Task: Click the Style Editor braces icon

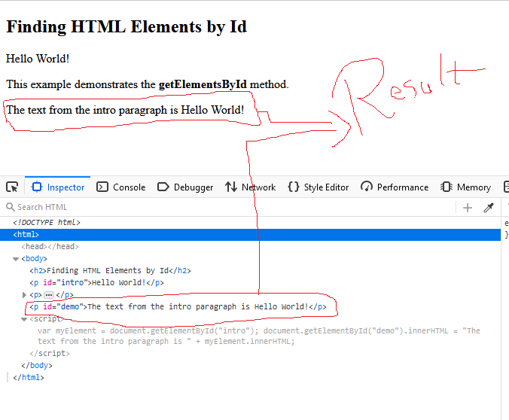Action: 294,187
